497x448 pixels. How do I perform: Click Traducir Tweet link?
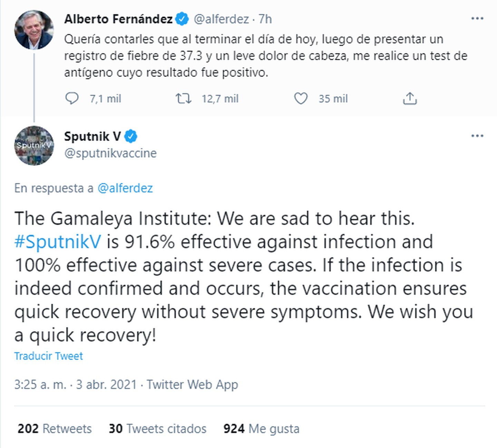pyautogui.click(x=49, y=356)
